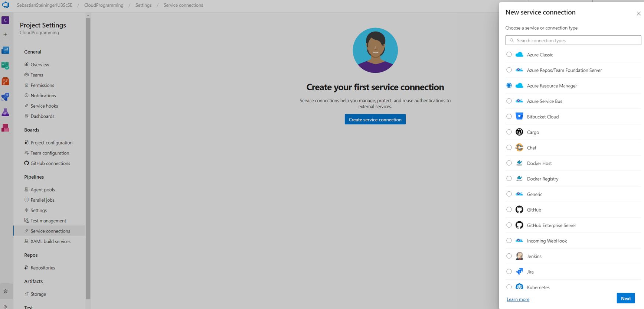Open Repos hub icon in sidebar
This screenshot has width=644, height=309.
6,81
